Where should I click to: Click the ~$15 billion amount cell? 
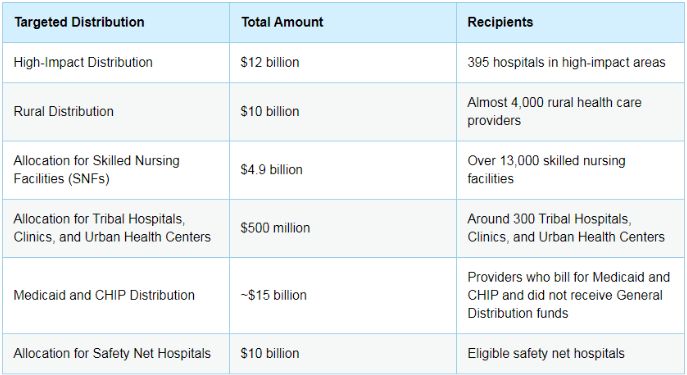coord(343,295)
